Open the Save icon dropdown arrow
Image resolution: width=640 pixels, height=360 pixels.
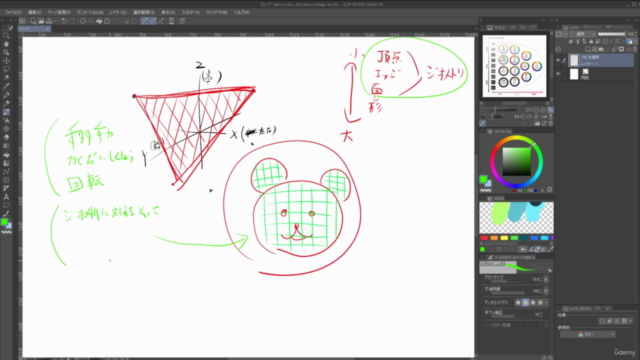(x=55, y=21)
